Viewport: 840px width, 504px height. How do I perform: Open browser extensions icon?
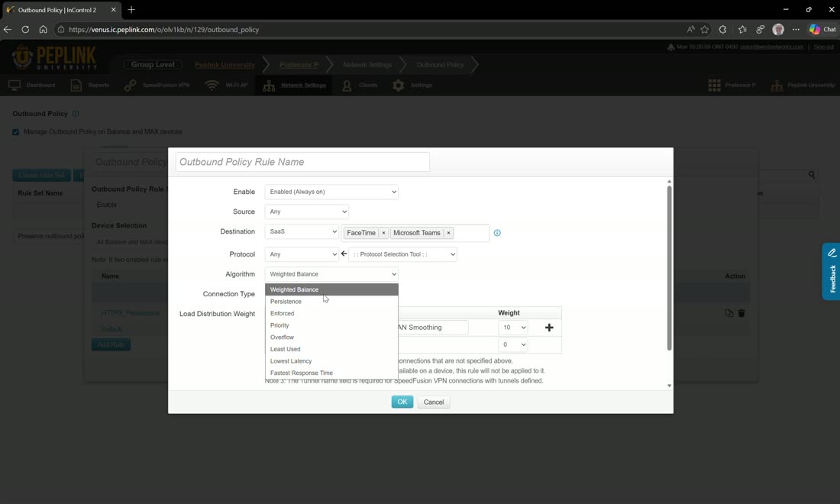pyautogui.click(x=722, y=30)
